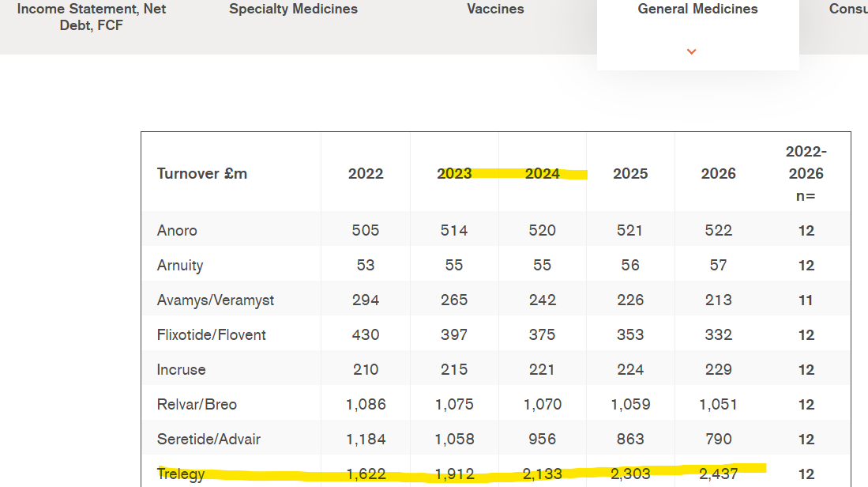Image resolution: width=868 pixels, height=487 pixels.
Task: Click Trelegy 2026 value 2,437
Action: pyautogui.click(x=718, y=474)
